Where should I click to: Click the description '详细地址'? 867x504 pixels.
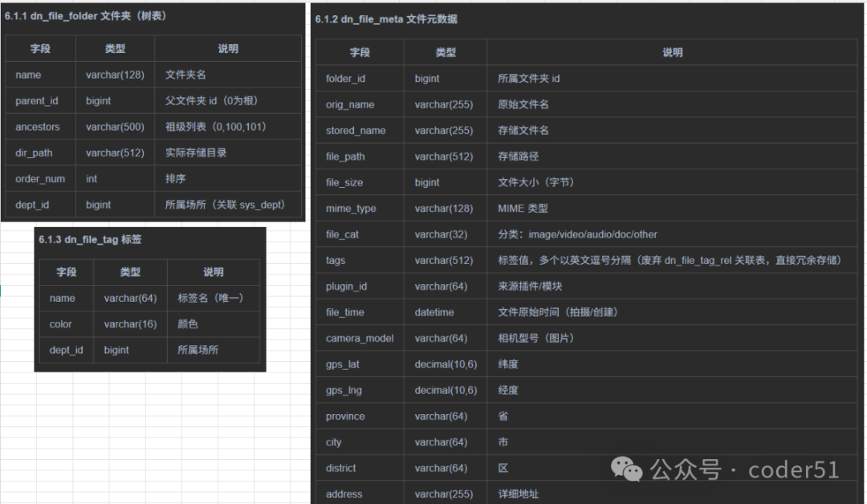tap(518, 494)
